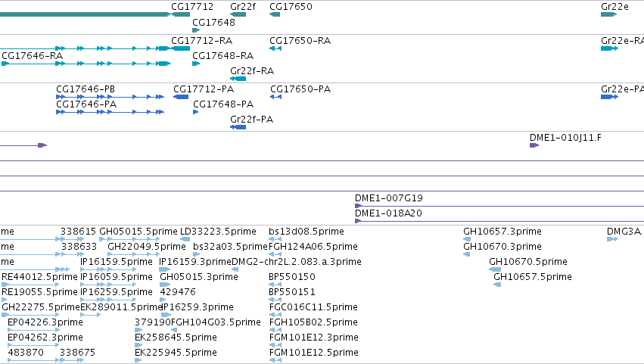Select the FGM101E12.3prime EST label
Screen dimensions: 644x364
(x=314, y=338)
